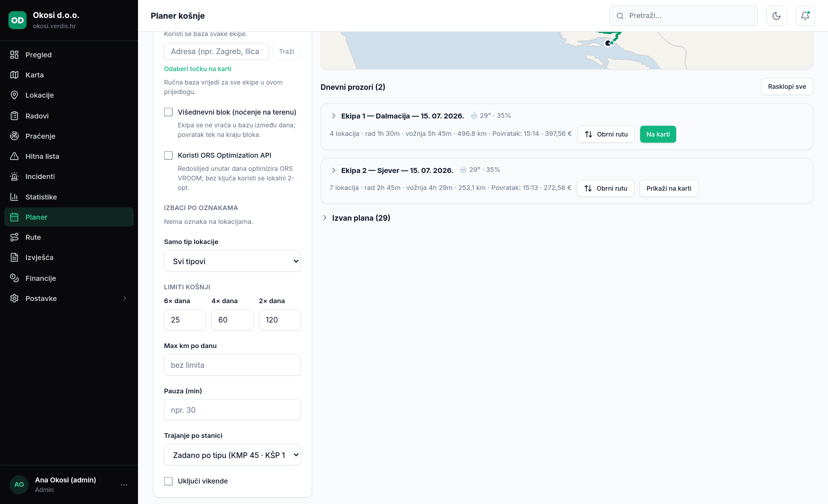828x504 pixels.
Task: Open the Izvješća menu item
Action: click(69, 257)
